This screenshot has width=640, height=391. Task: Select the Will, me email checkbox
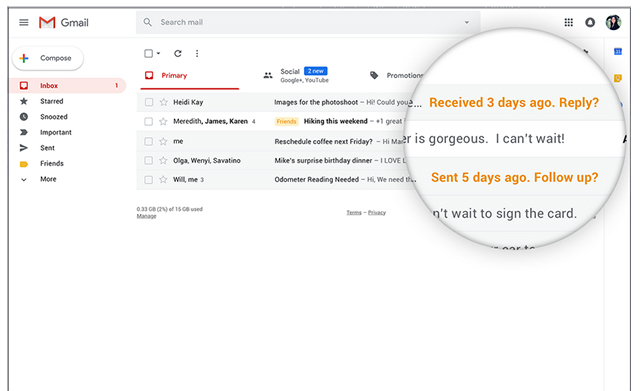coord(149,180)
